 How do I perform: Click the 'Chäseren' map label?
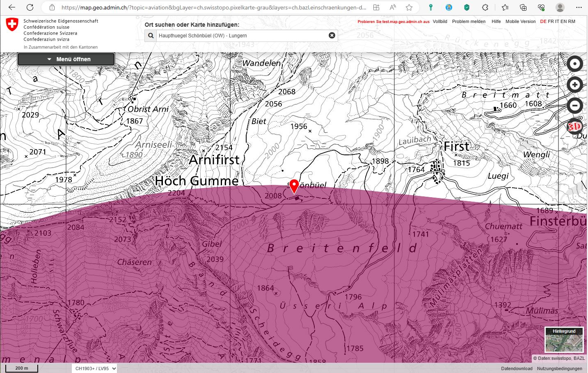click(134, 262)
